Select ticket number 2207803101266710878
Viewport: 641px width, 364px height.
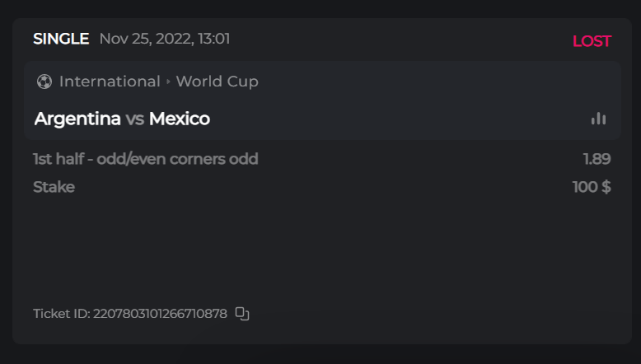click(160, 314)
